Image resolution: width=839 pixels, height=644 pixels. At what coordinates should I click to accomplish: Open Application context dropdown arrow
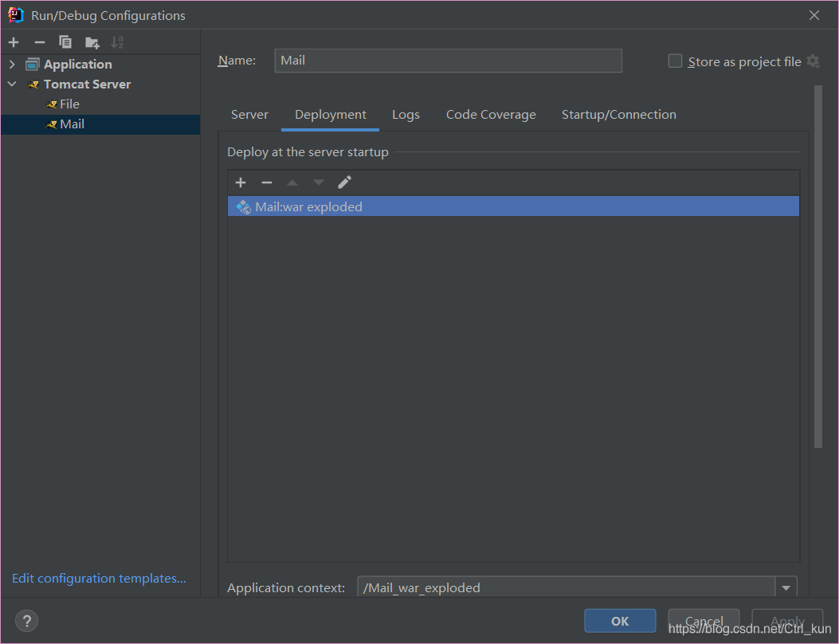pos(786,587)
